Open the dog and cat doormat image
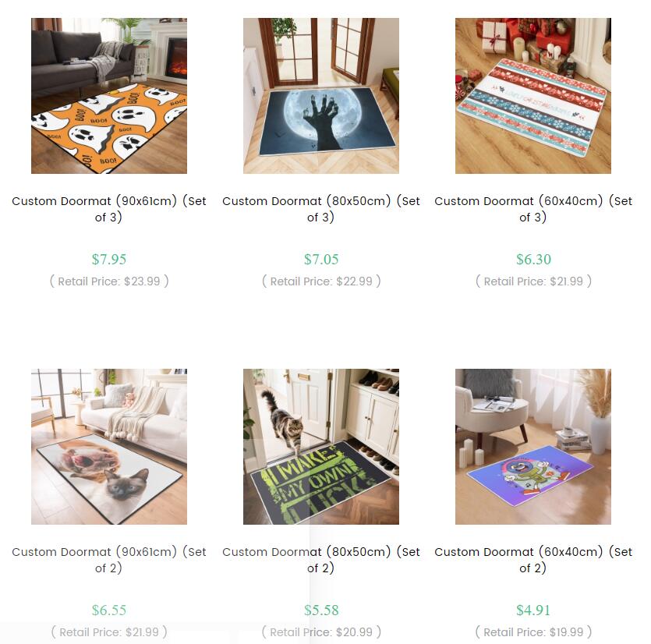Image resolution: width=651 pixels, height=644 pixels. click(109, 447)
